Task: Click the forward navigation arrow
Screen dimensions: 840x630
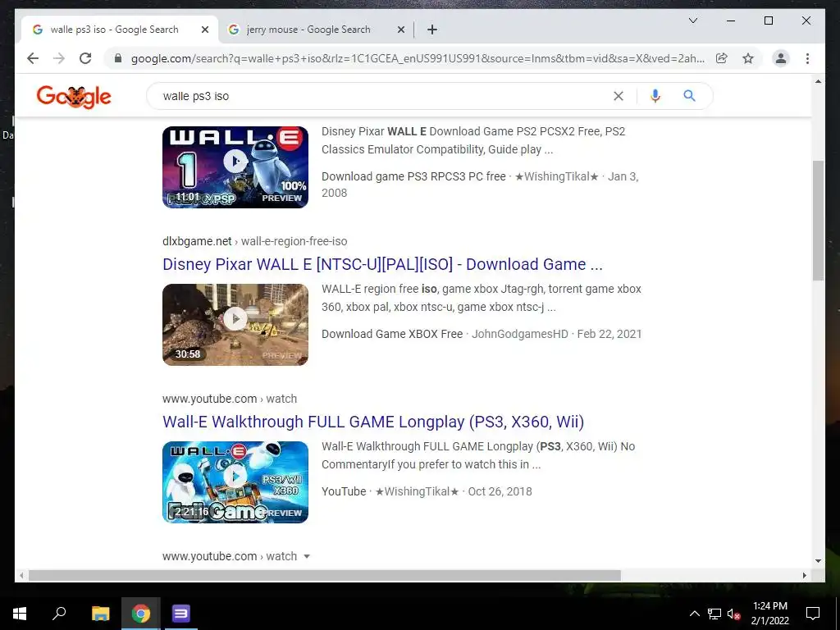Action: coord(59,58)
